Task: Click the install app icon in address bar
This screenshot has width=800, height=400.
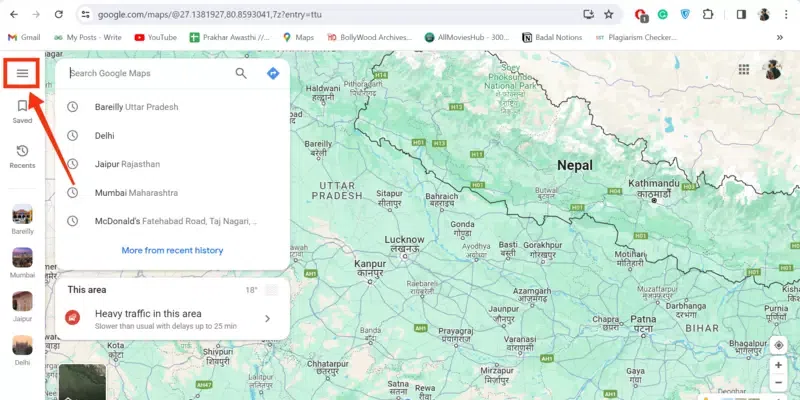Action: tap(589, 14)
